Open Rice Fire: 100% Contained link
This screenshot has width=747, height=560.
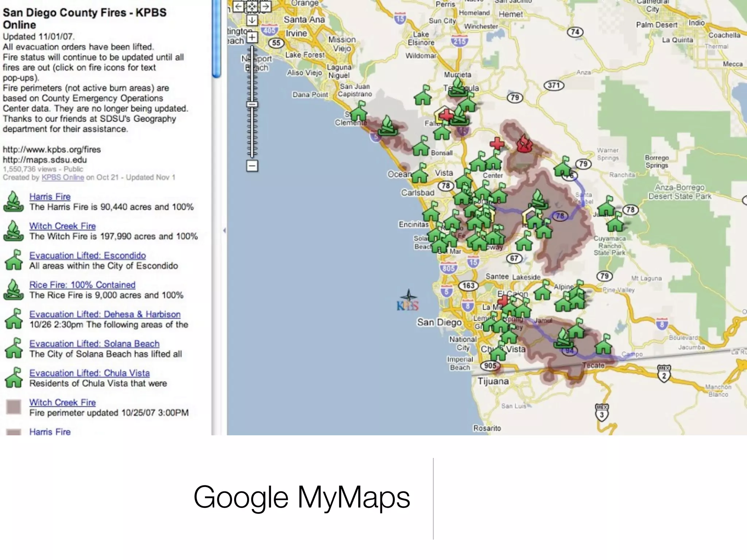tap(82, 285)
